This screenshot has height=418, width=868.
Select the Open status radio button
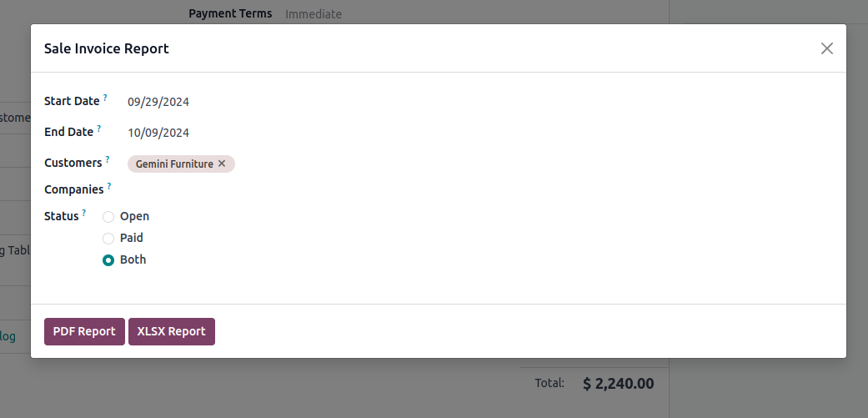(108, 217)
